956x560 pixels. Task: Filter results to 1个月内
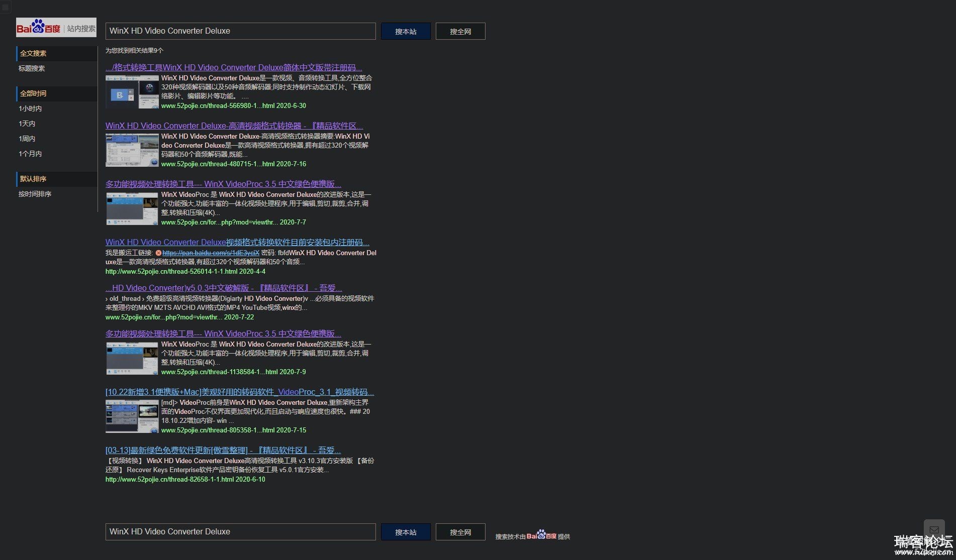[30, 154]
